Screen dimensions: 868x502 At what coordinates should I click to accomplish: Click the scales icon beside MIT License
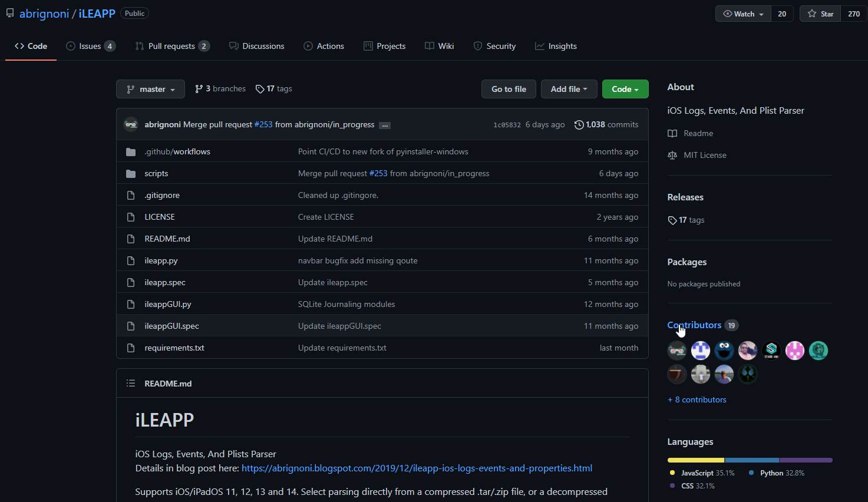point(672,156)
